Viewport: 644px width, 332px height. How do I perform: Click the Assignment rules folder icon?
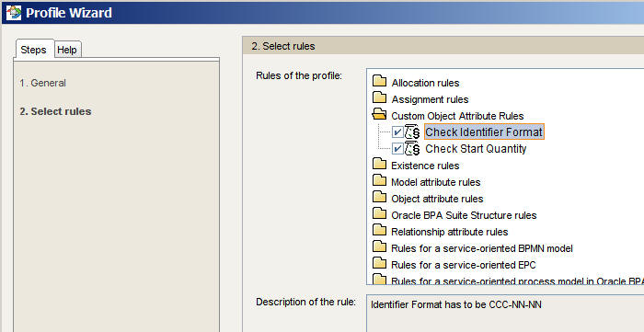pos(379,98)
